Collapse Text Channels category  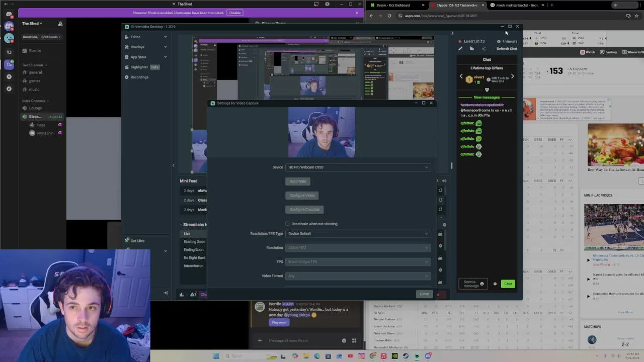(34, 65)
